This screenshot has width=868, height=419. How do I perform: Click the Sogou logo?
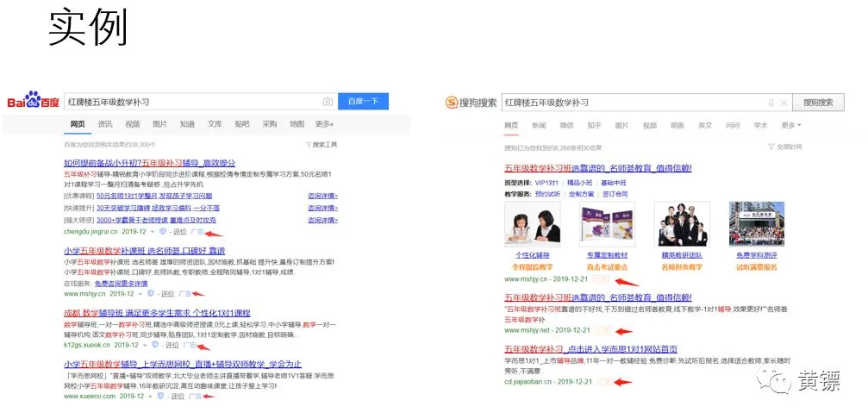coord(471,103)
